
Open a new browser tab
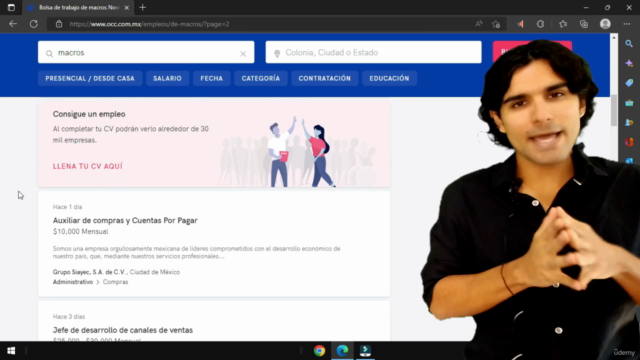click(x=142, y=7)
